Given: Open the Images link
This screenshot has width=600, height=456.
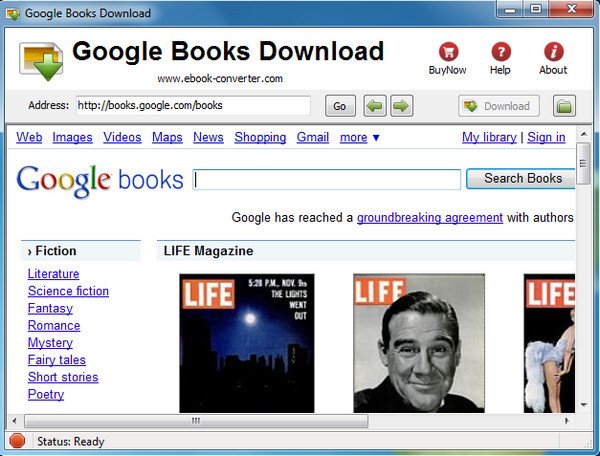Looking at the screenshot, I should tap(72, 137).
